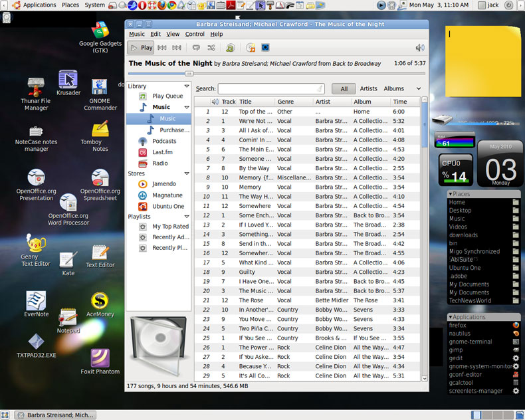The image size is (525, 420).
Task: Toggle the browse pane icon
Action: (230, 48)
